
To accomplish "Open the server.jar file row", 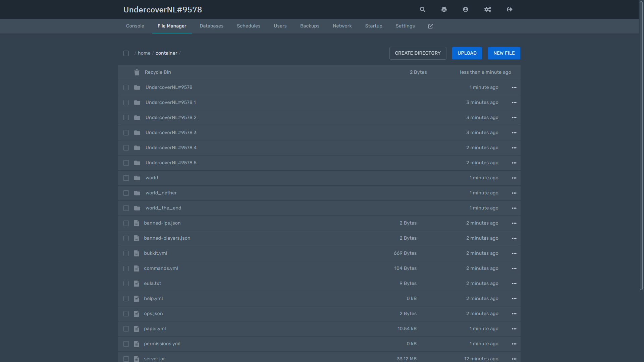I will pos(319,357).
